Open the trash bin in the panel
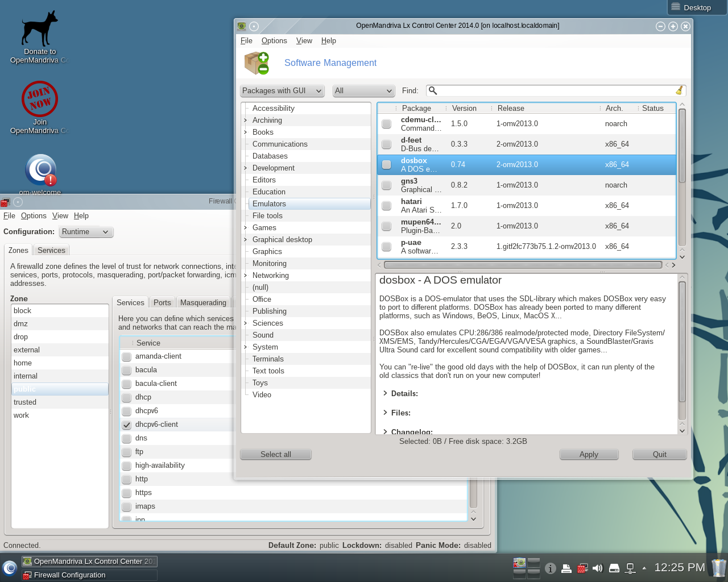The image size is (728, 582). (719, 568)
